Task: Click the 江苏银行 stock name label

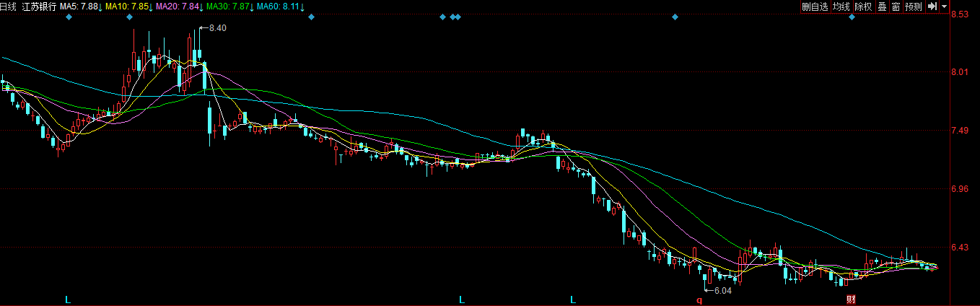Action: tap(38, 6)
